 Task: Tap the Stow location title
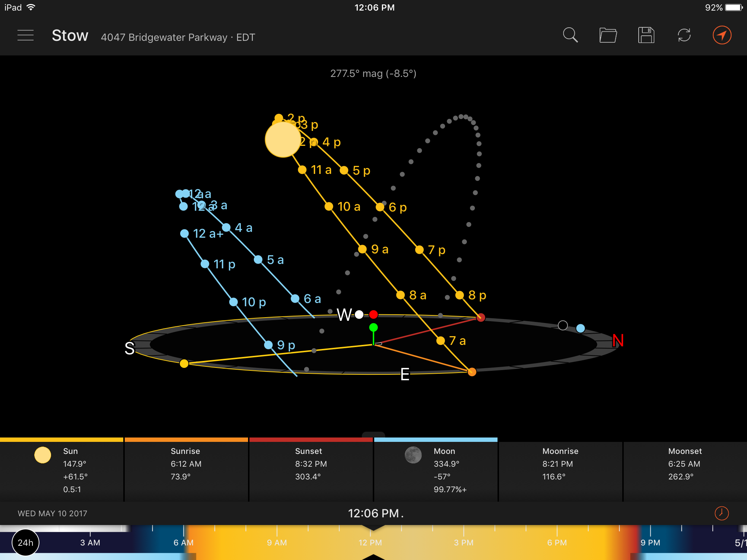pos(70,36)
